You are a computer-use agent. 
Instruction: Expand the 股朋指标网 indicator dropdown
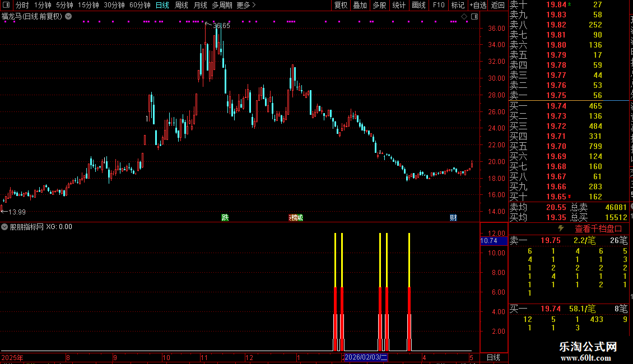[4, 227]
